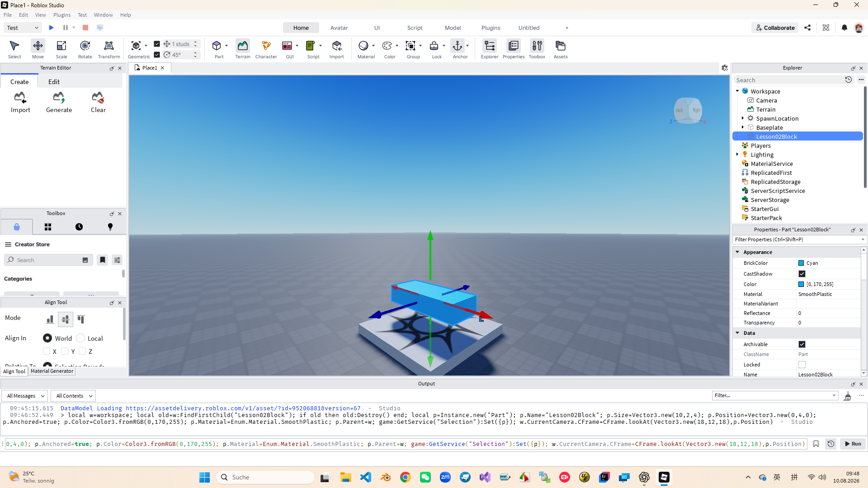The image size is (868, 488).
Task: Open the File menu
Action: click(x=8, y=15)
